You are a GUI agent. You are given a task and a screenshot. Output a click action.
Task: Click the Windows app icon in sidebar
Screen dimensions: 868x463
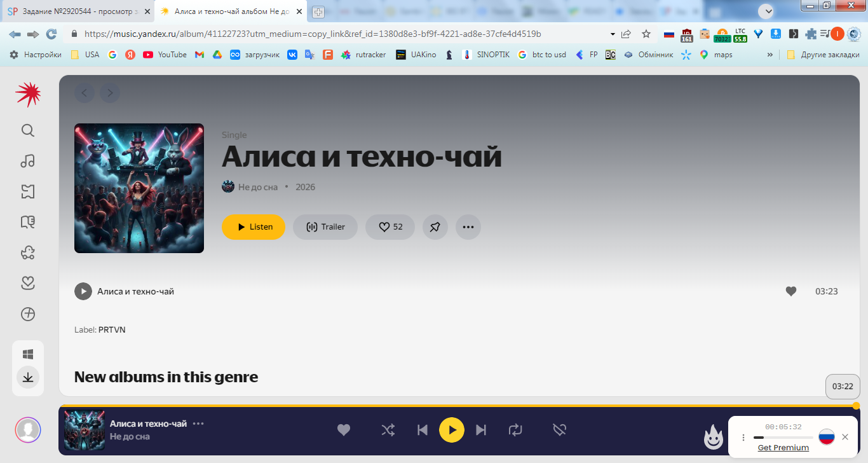coord(28,354)
